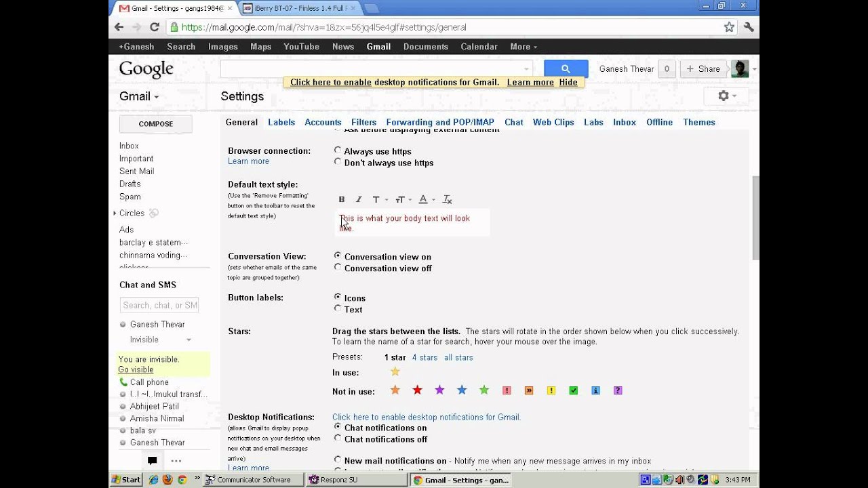
Task: Switch to Communicator Software taskbar window
Action: [254, 480]
